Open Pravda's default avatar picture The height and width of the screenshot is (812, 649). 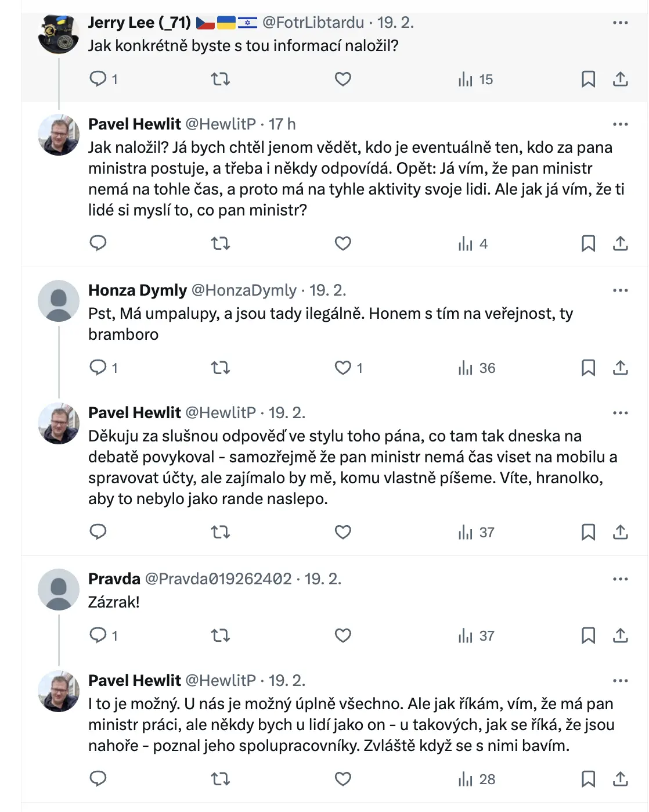[x=59, y=590]
